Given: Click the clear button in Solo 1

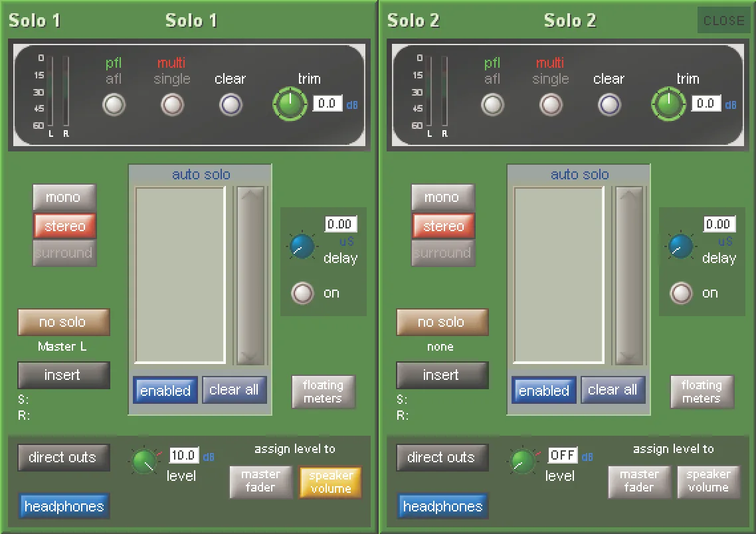Looking at the screenshot, I should (x=231, y=104).
